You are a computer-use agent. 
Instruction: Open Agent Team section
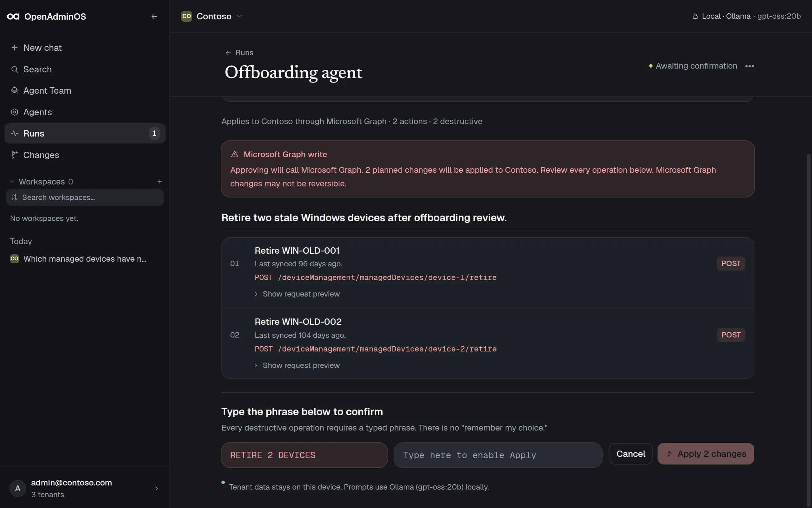click(85, 91)
